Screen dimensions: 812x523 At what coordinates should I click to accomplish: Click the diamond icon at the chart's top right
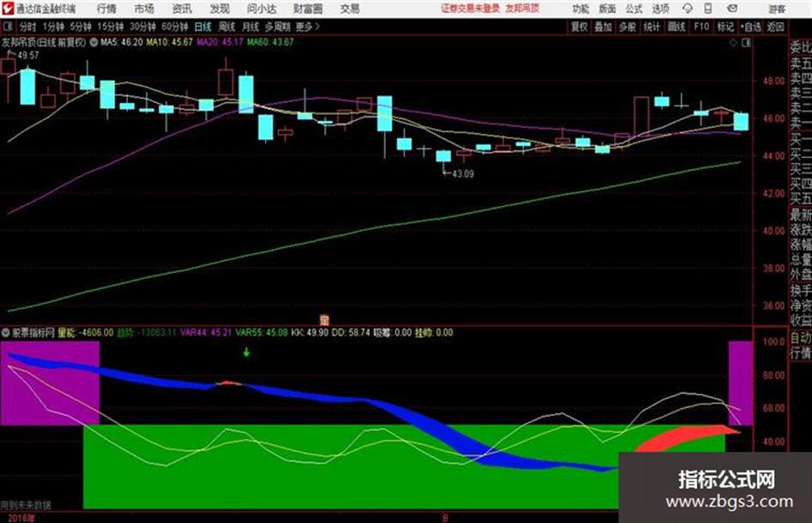point(733,43)
